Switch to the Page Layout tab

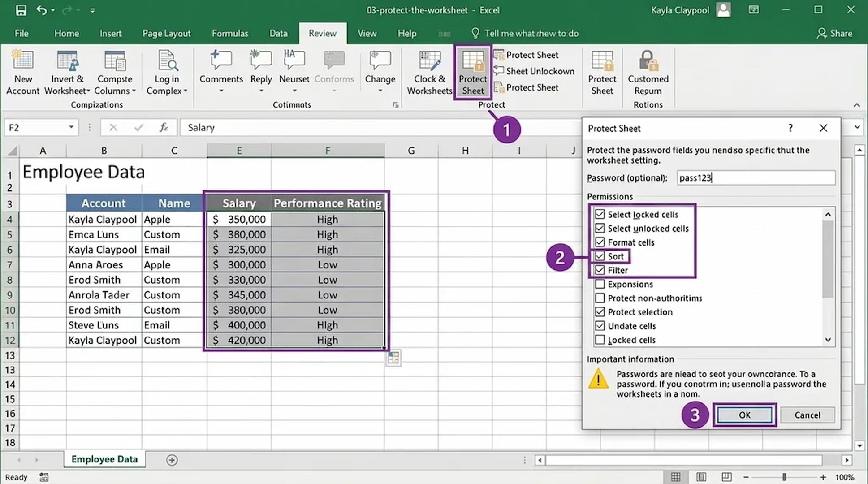(166, 33)
